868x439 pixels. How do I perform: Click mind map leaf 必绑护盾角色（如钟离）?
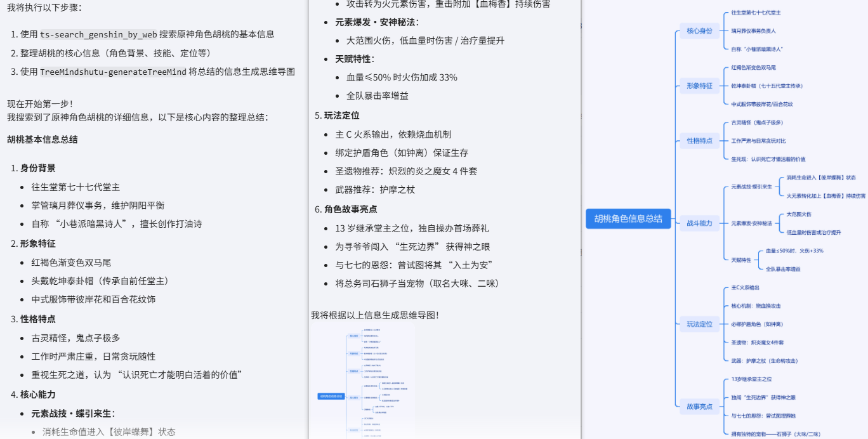tap(757, 324)
